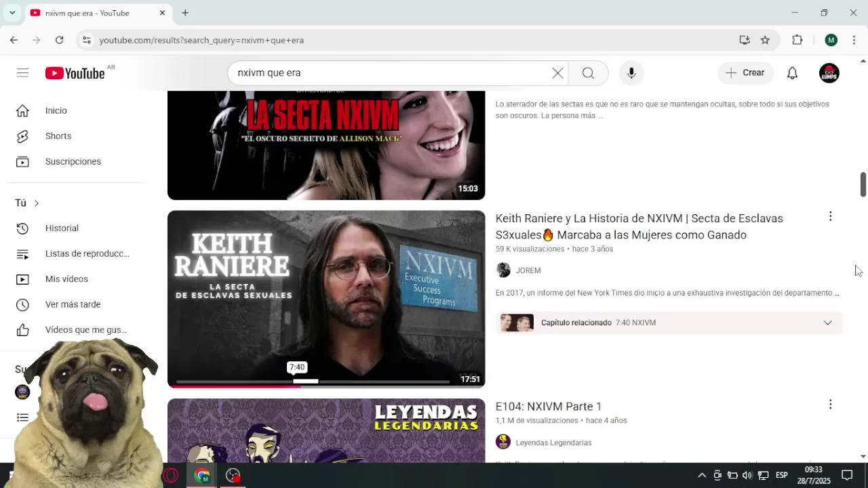868x488 pixels.
Task: Open YouTube notifications bell
Action: [x=792, y=73]
